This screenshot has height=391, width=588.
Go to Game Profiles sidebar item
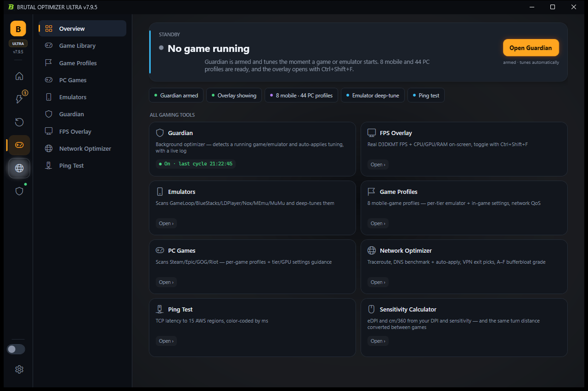(x=83, y=63)
